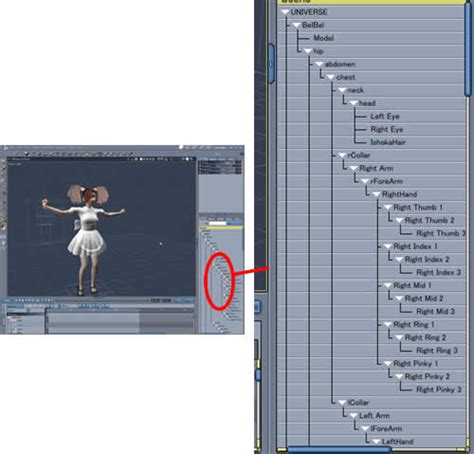Collapse the lForeArm triangle
Screen dimensions: 474x454
coord(365,429)
